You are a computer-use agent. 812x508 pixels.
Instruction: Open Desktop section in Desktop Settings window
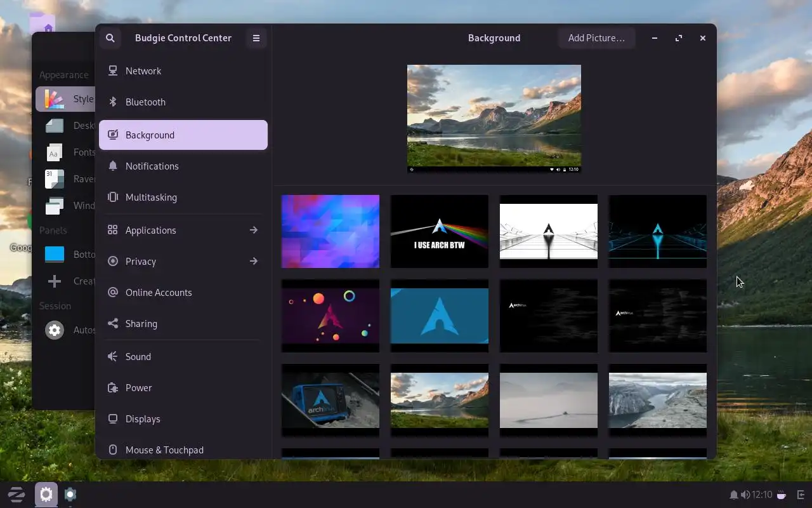pyautogui.click(x=66, y=126)
